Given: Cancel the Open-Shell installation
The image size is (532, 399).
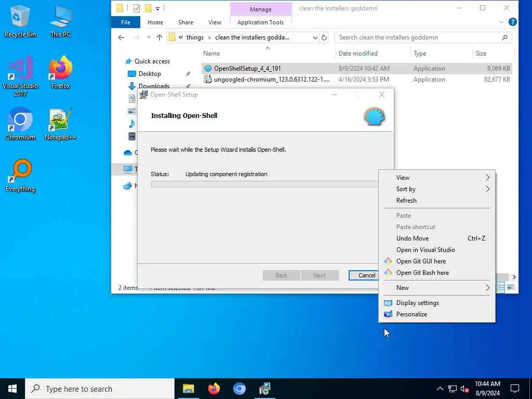Looking at the screenshot, I should coord(364,275).
